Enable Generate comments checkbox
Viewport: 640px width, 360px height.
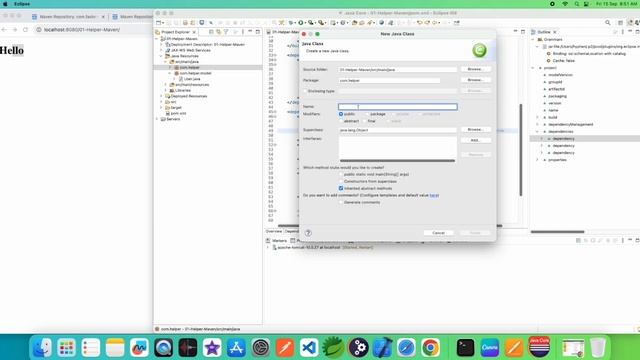[x=341, y=202]
